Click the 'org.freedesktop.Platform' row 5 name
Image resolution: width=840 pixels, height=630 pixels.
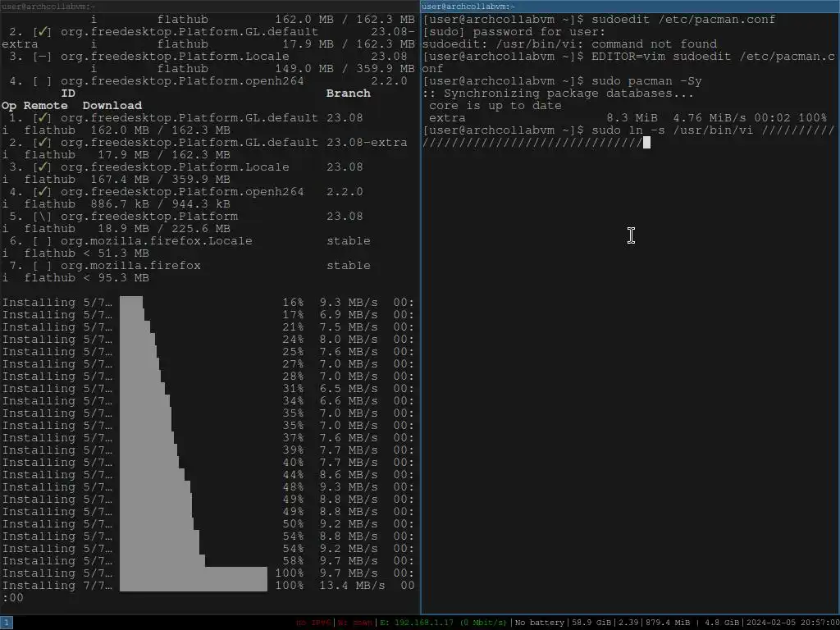(149, 217)
